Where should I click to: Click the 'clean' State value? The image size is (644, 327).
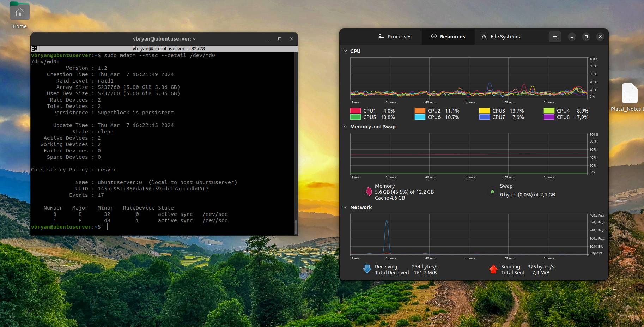pos(105,132)
